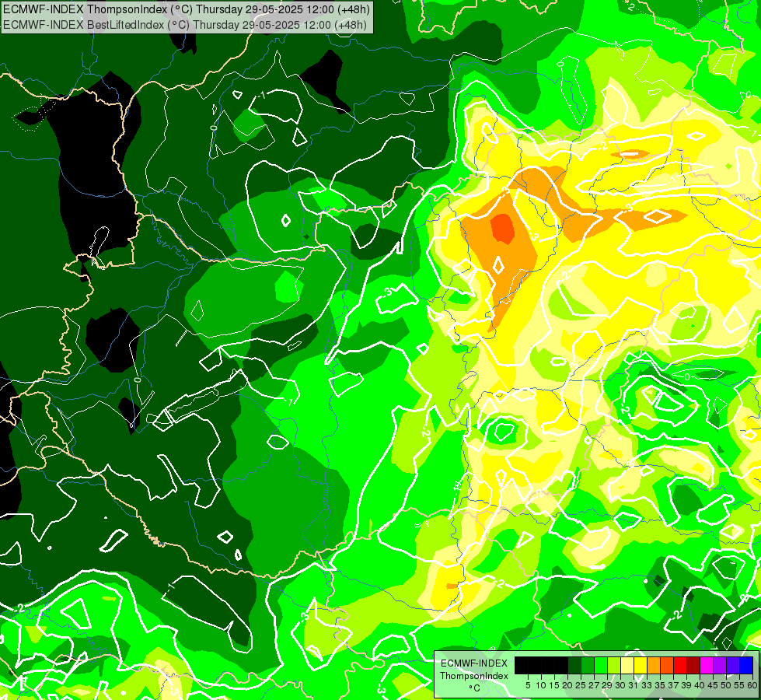
Task: Select the dark green 20–25 legend swatch
Action: click(x=574, y=665)
